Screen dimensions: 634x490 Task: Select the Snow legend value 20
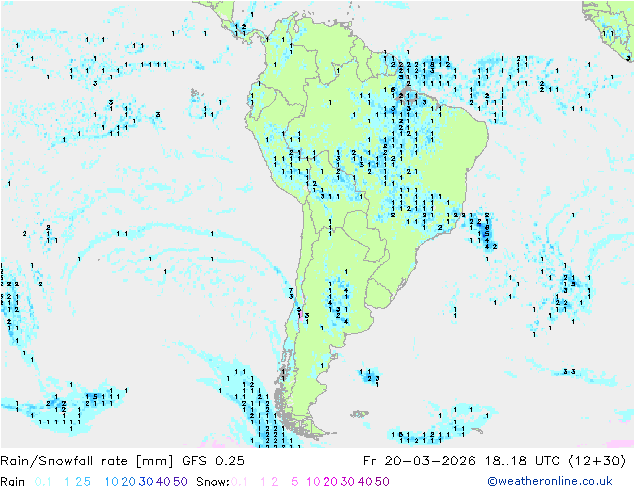point(330,482)
